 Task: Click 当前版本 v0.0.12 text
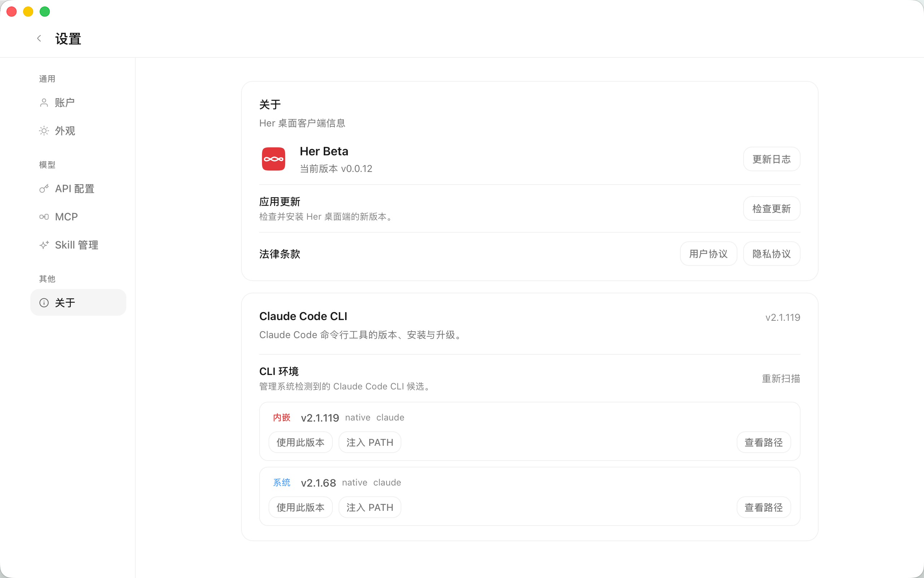coord(336,169)
